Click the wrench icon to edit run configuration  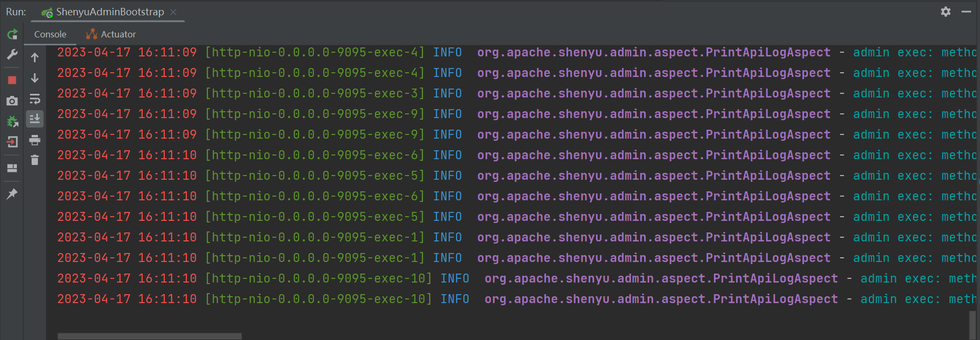pos(12,55)
